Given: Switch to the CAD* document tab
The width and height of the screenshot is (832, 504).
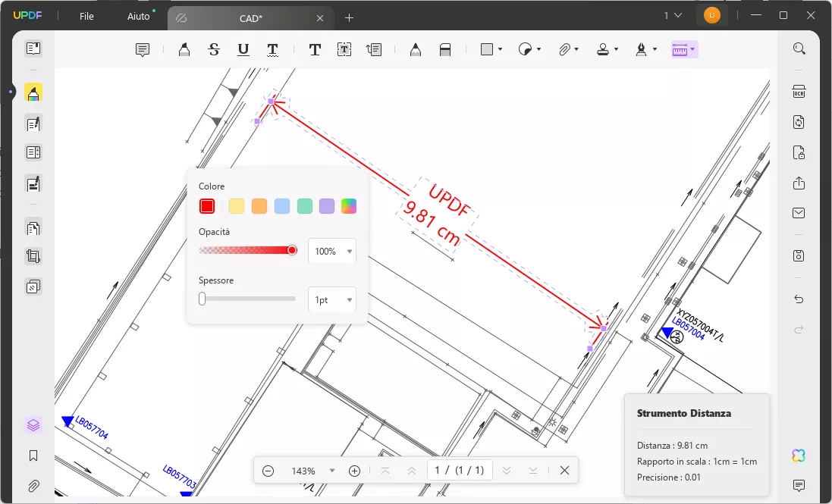Looking at the screenshot, I should [x=250, y=18].
